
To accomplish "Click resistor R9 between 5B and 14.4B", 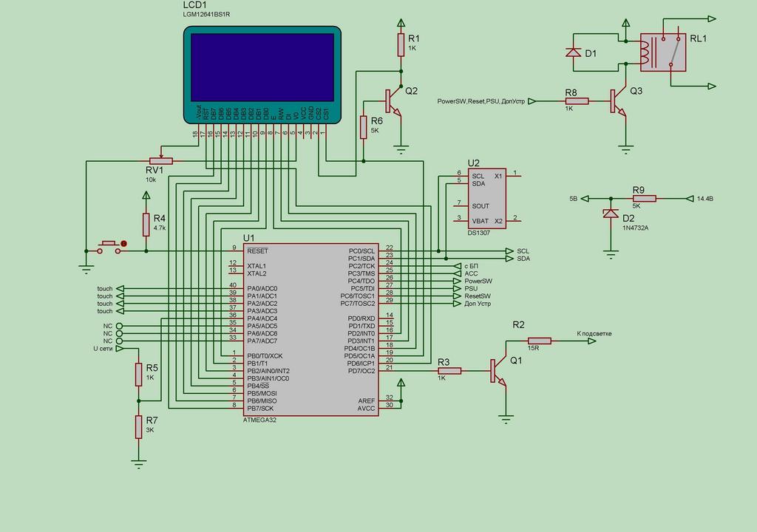I will (x=644, y=199).
